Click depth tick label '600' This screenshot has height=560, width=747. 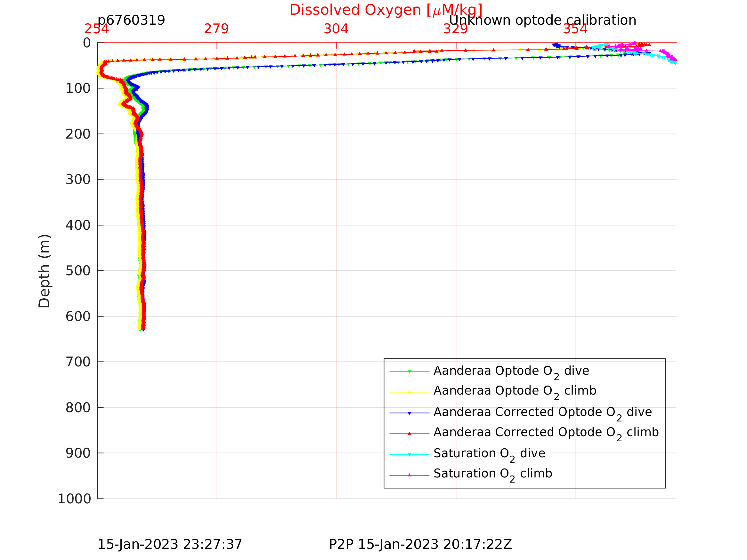(x=78, y=316)
